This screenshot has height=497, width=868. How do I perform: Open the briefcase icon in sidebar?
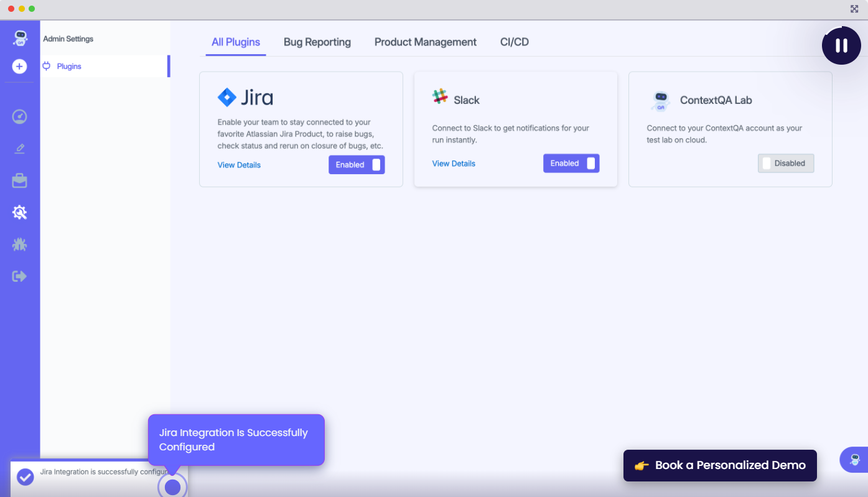tap(20, 181)
